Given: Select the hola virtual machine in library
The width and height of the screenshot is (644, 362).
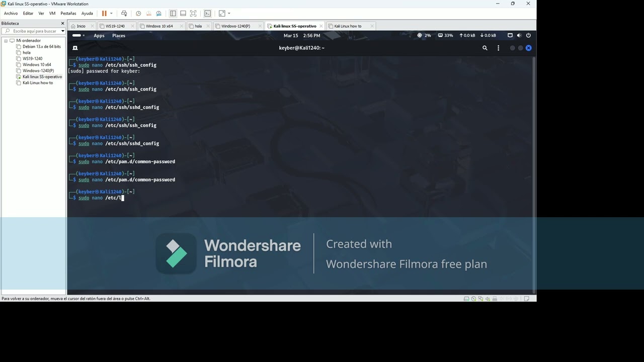Looking at the screenshot, I should (26, 53).
